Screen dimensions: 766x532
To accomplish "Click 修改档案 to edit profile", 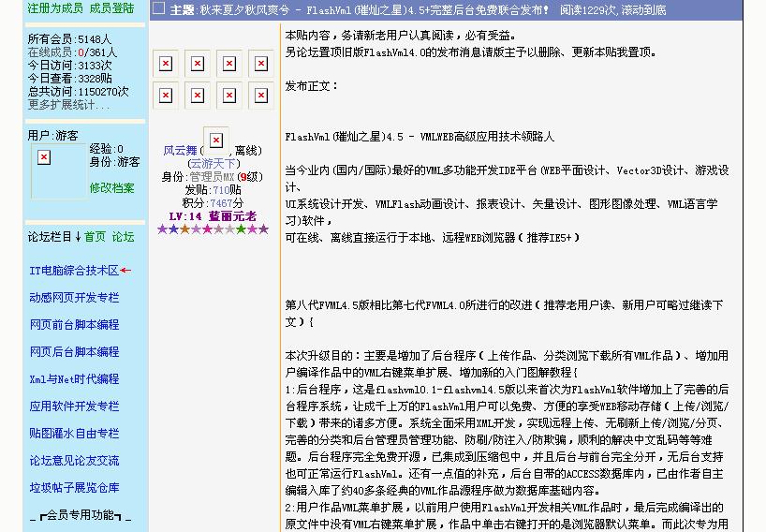I will [111, 188].
